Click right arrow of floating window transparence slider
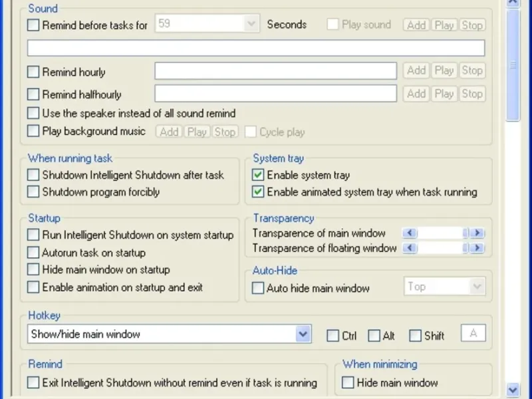The height and width of the screenshot is (399, 532). click(477, 248)
